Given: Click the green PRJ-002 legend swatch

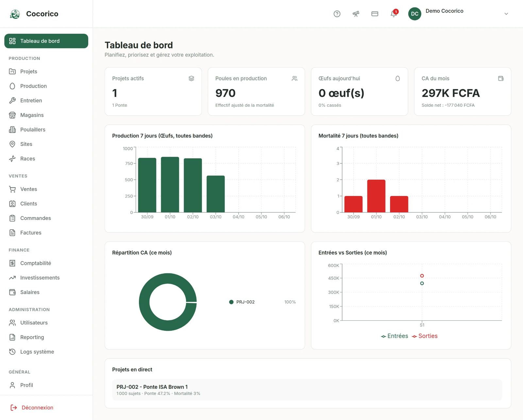Looking at the screenshot, I should point(231,302).
